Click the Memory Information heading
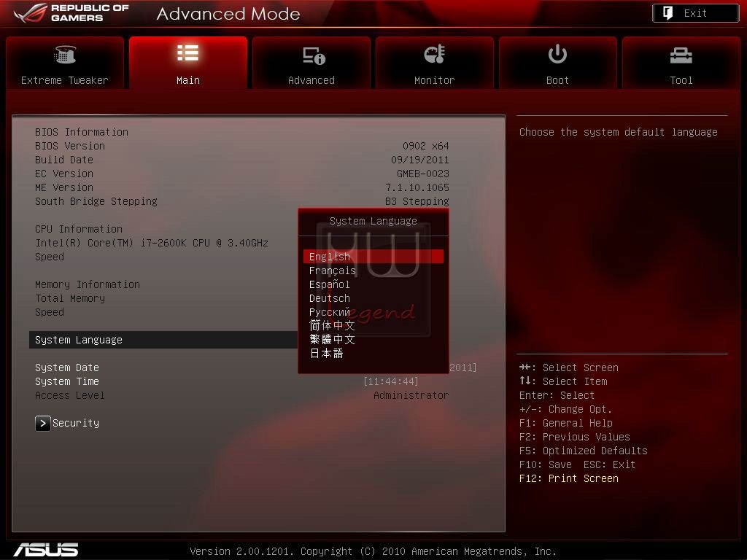 [x=88, y=284]
